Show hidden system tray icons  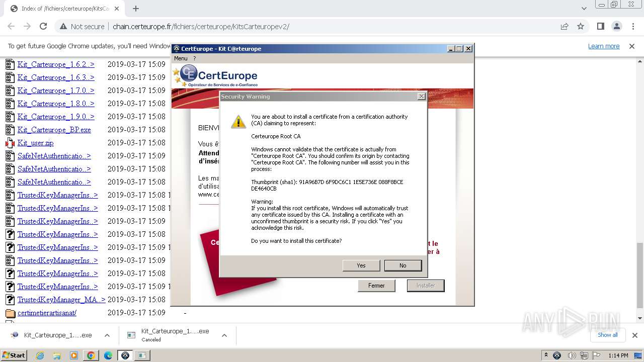(546, 355)
